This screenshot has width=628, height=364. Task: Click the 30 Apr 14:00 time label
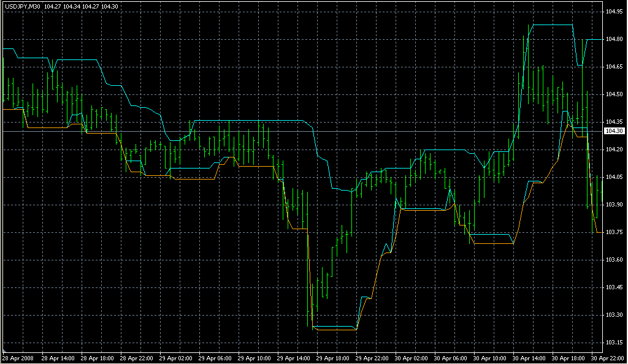(x=529, y=358)
